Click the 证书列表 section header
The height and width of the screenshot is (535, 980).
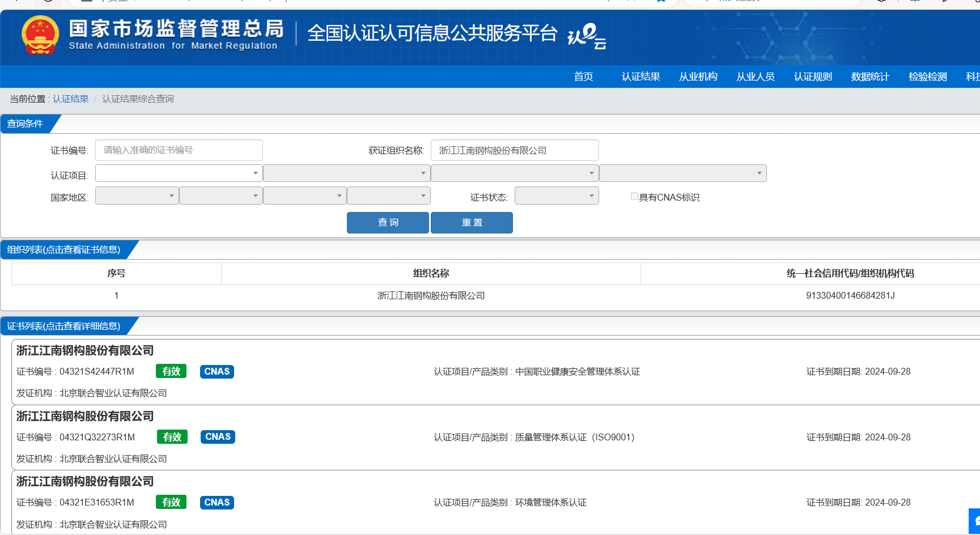click(x=63, y=326)
